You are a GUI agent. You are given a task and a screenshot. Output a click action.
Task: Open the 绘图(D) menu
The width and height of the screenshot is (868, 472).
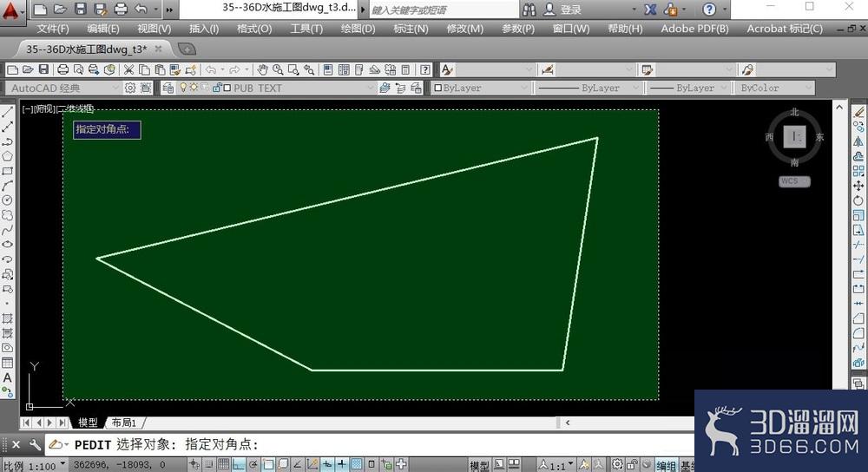(358, 29)
